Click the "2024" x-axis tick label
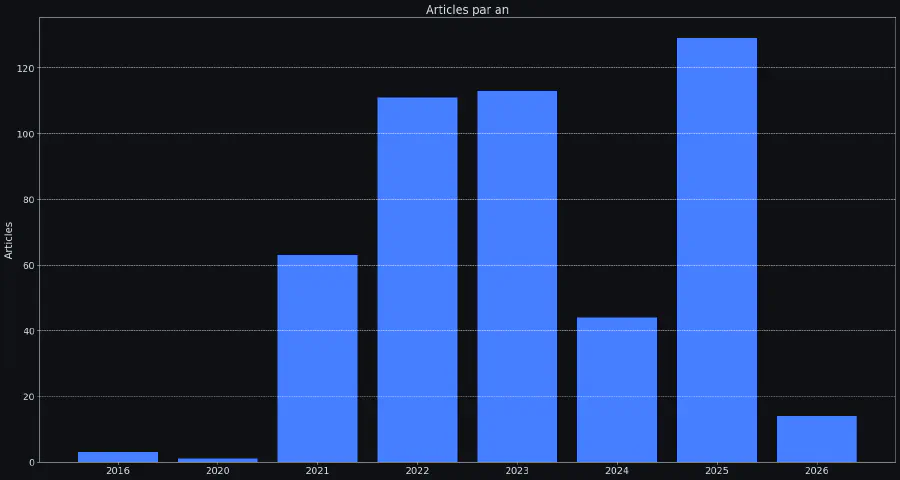Image resolution: width=900 pixels, height=480 pixels. [617, 471]
